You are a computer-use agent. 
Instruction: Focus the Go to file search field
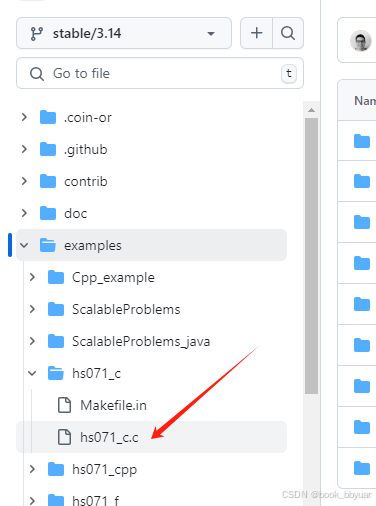tap(160, 73)
